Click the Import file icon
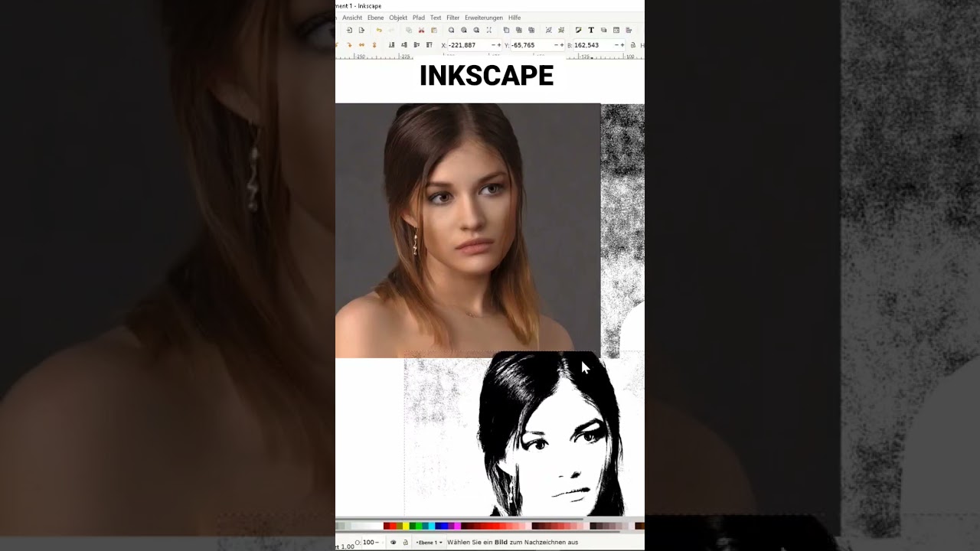980x551 pixels. 349,31
